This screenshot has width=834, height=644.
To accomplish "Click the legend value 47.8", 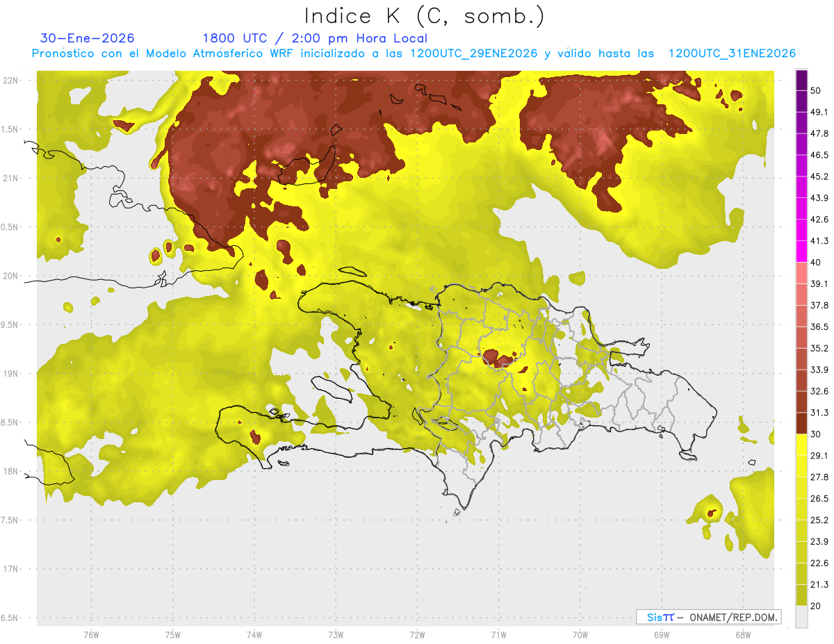I will pyautogui.click(x=819, y=133).
